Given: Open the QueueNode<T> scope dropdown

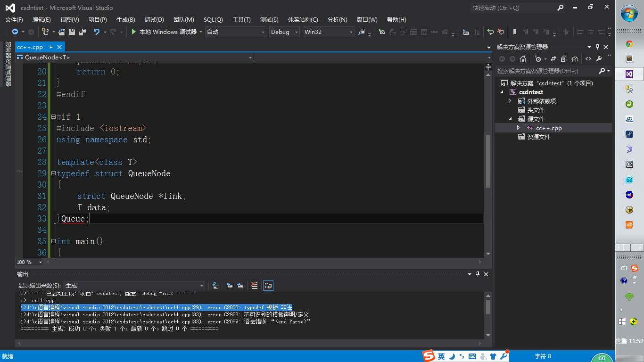Looking at the screenshot, I should click(x=134, y=58).
